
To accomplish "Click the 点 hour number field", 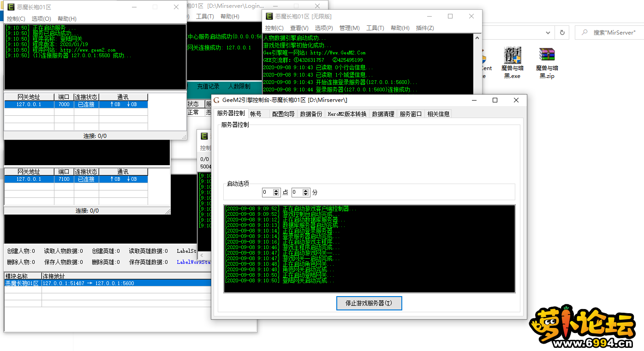I will coord(268,192).
